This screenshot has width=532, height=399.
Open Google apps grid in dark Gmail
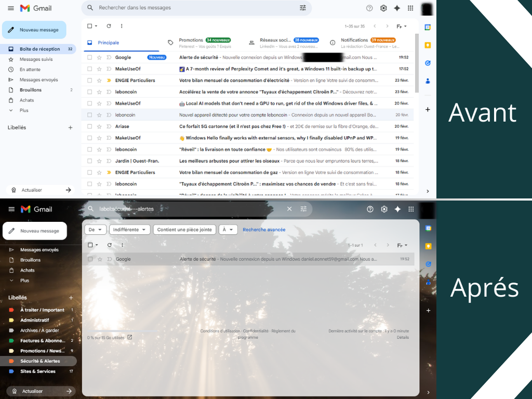[x=411, y=209]
